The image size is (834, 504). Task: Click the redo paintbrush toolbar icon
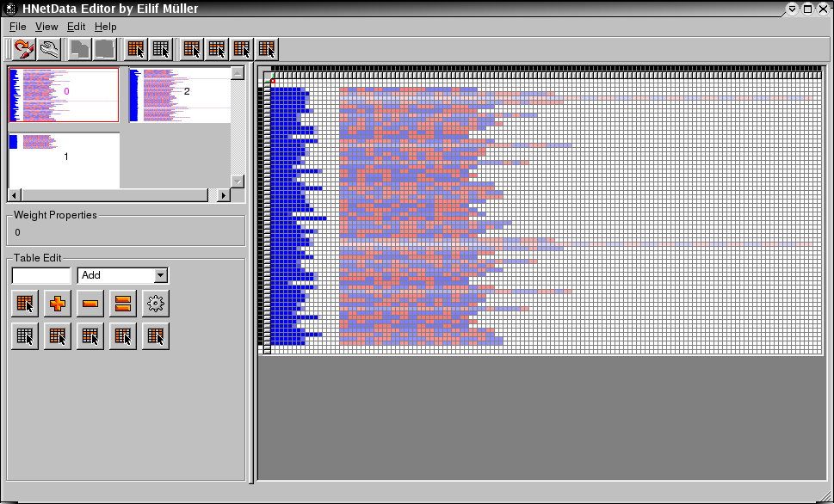(24, 49)
